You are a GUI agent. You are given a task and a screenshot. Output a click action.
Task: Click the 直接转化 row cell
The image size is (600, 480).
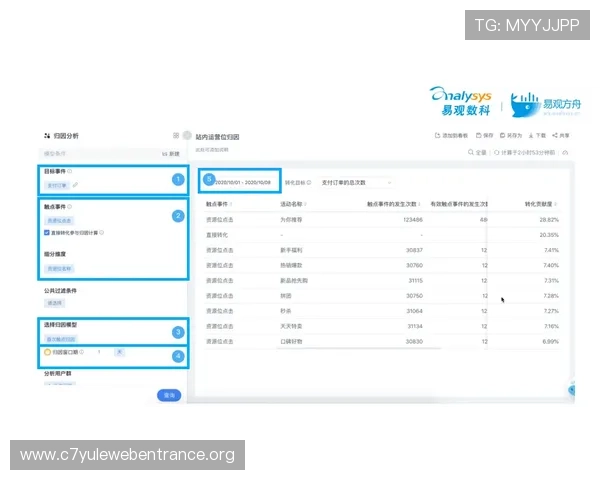(217, 235)
